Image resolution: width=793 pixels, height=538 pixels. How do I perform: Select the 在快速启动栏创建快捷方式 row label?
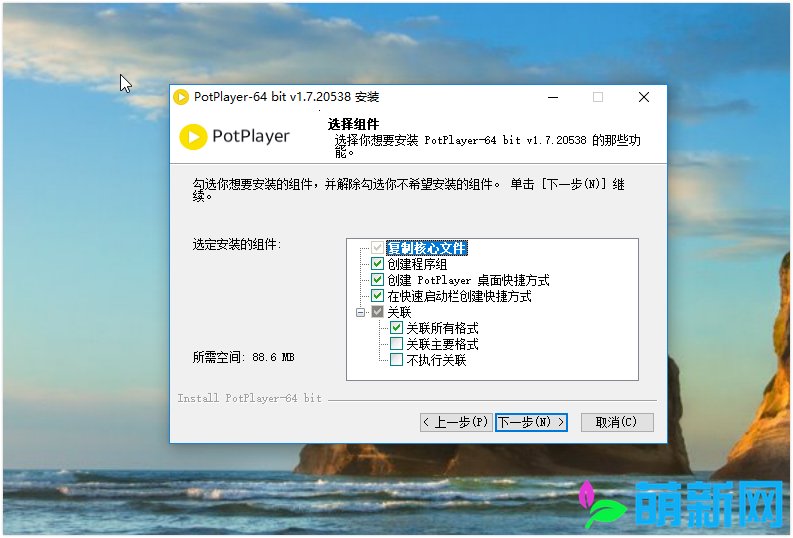[x=459, y=296]
